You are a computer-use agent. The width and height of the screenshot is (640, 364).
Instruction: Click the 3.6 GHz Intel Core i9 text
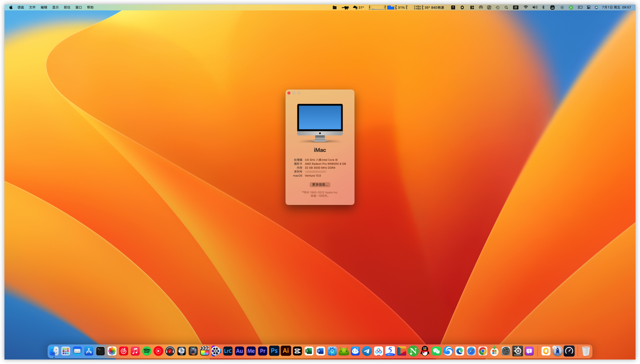tap(321, 159)
